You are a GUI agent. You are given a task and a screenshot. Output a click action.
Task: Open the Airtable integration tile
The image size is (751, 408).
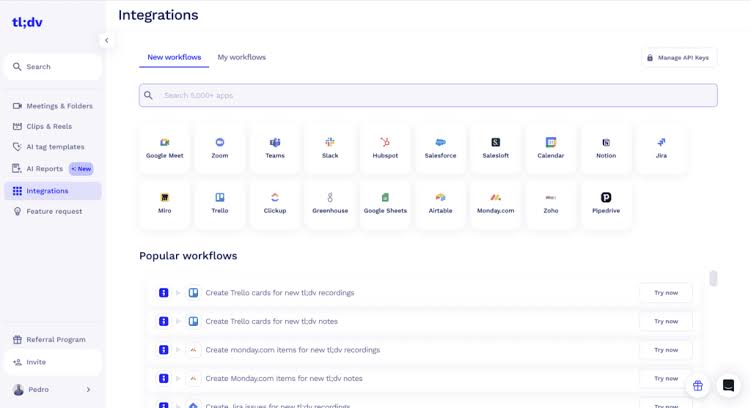point(440,204)
